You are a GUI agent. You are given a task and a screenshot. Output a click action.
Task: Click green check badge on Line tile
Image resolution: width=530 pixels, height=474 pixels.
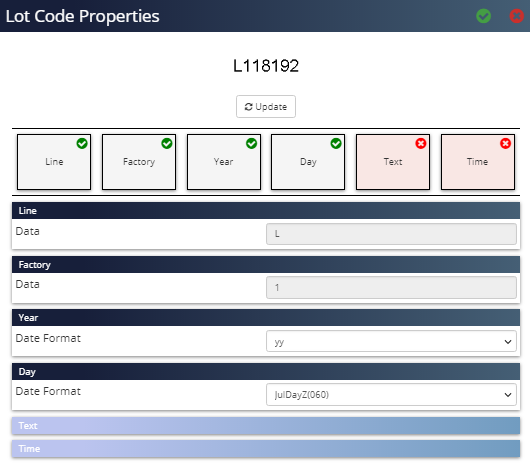(82, 143)
